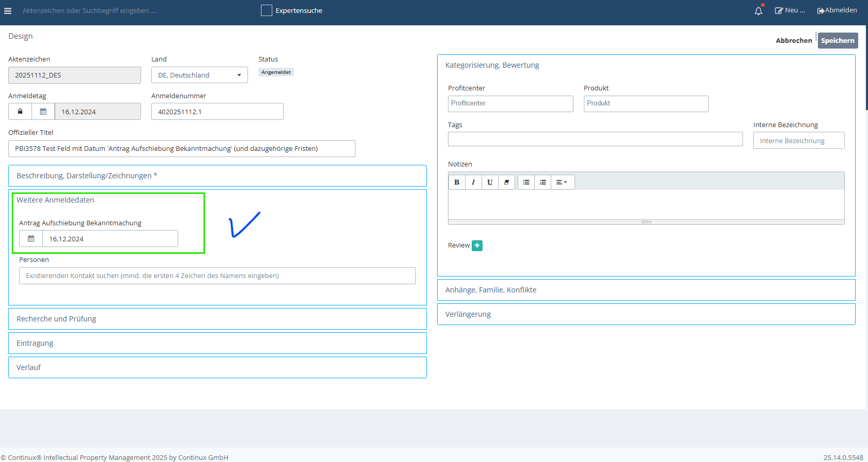868x462 pixels.
Task: Add a Review with the plus icon
Action: (x=477, y=245)
